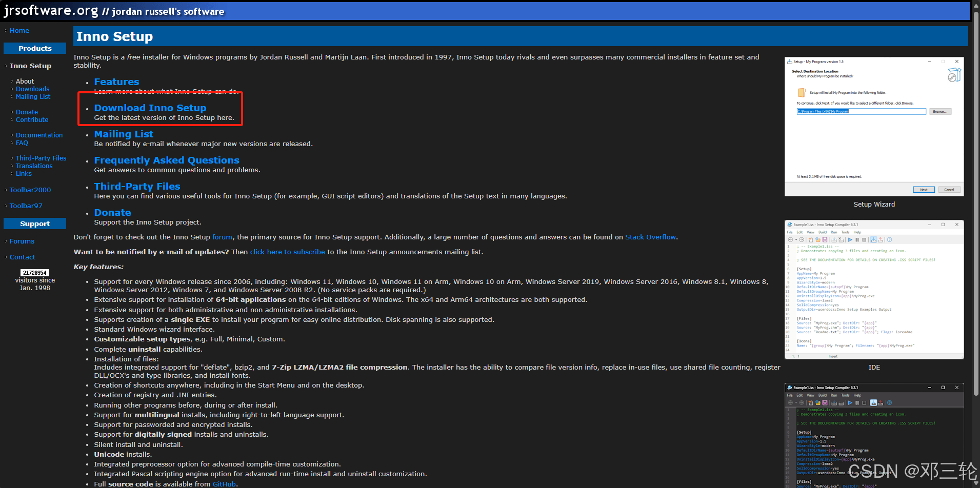Click the Donate heading link

[112, 213]
